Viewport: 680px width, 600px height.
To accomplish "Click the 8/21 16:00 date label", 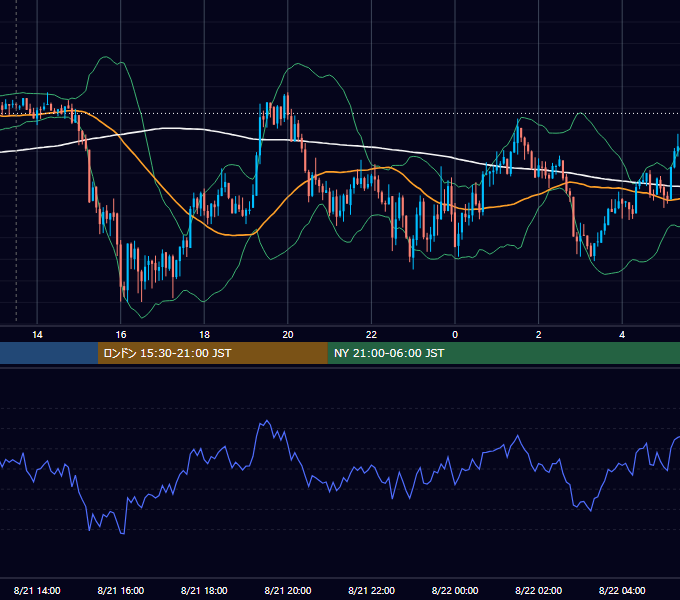I will (121, 590).
